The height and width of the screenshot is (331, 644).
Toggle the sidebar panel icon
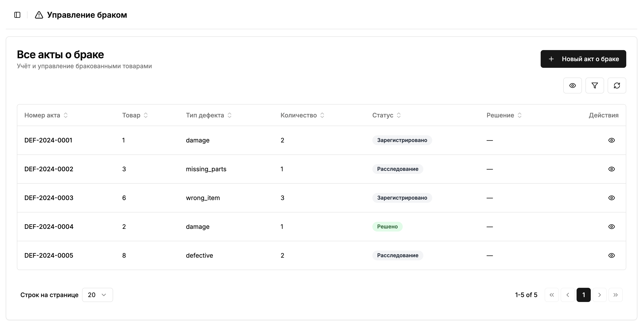17,15
